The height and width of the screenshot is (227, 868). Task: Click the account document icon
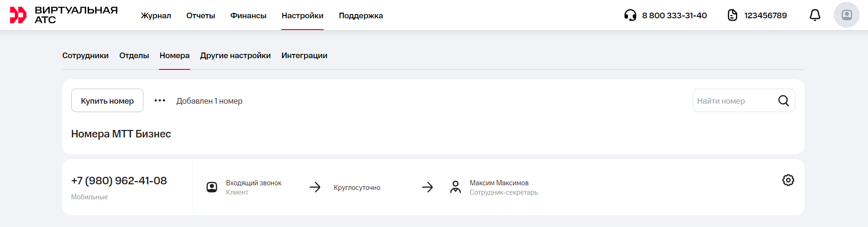tap(732, 15)
